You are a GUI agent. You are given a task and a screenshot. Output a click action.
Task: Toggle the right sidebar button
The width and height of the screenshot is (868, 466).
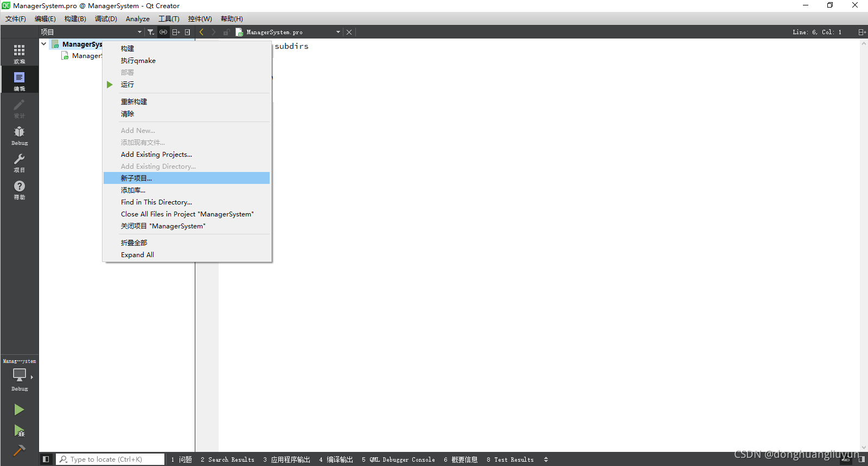pos(861,459)
